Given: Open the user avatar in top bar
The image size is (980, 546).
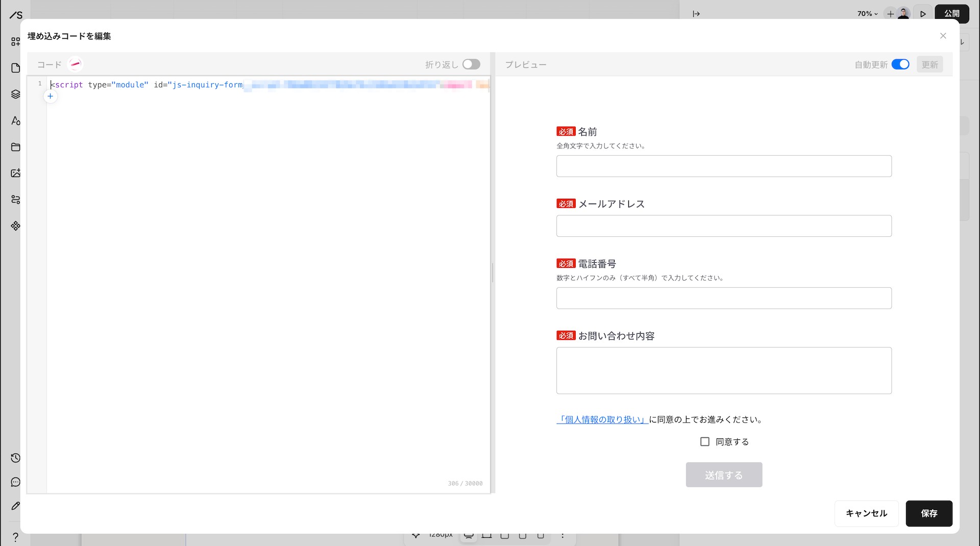Looking at the screenshot, I should pyautogui.click(x=904, y=14).
